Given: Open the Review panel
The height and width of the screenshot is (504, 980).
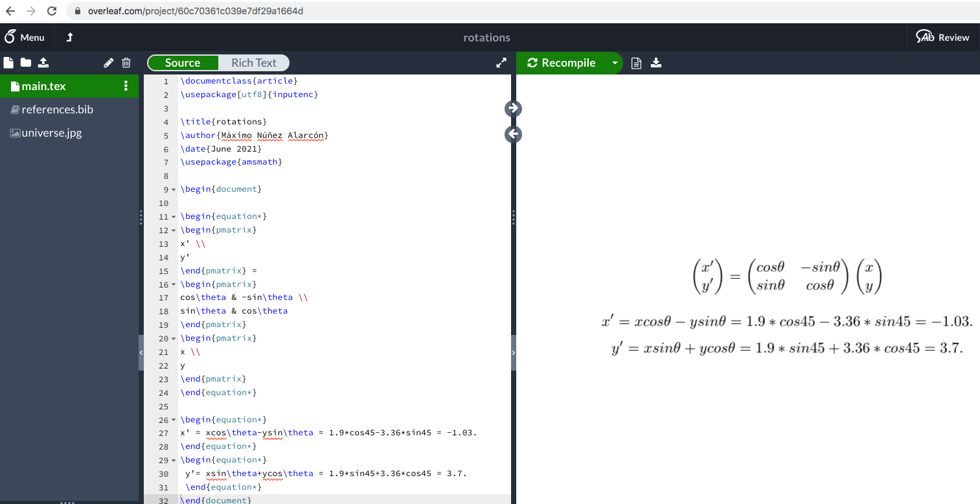Looking at the screenshot, I should (943, 37).
